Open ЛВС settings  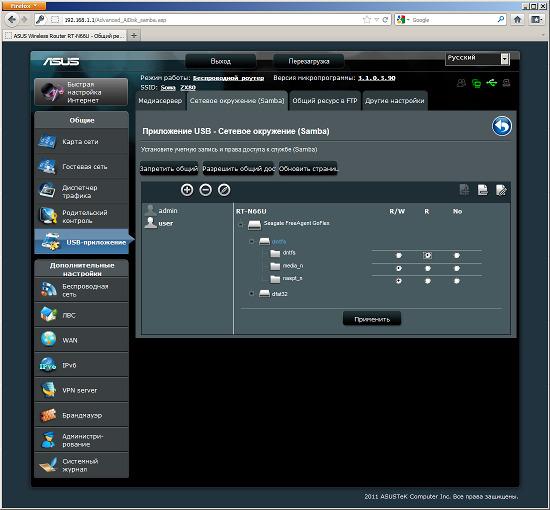click(x=81, y=315)
